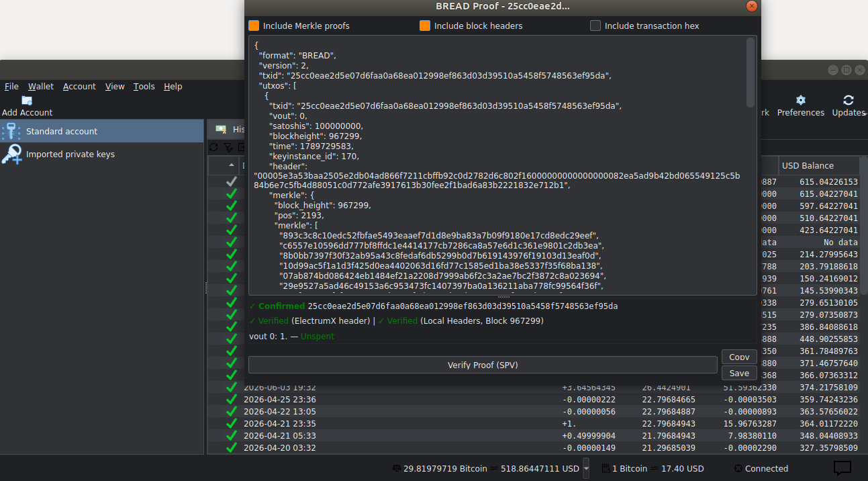Click the filter icon above history list
Viewport: 868px width, 481px height.
228,146
